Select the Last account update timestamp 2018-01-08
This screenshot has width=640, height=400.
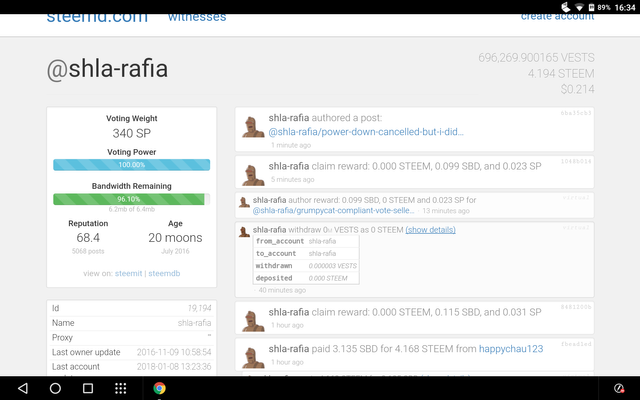174,367
